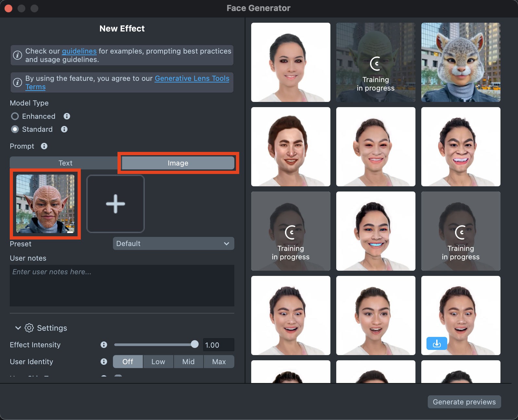Switch to the Text prompt tab
The height and width of the screenshot is (420, 518).
click(x=65, y=163)
